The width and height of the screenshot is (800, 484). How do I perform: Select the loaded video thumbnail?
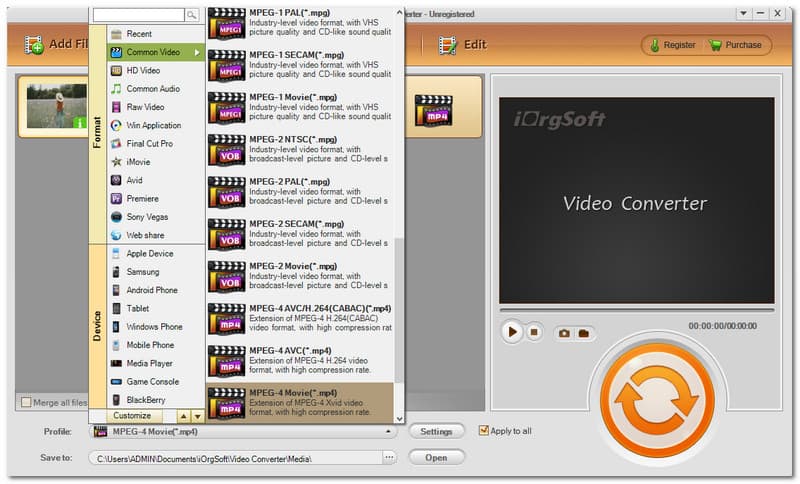coord(57,106)
